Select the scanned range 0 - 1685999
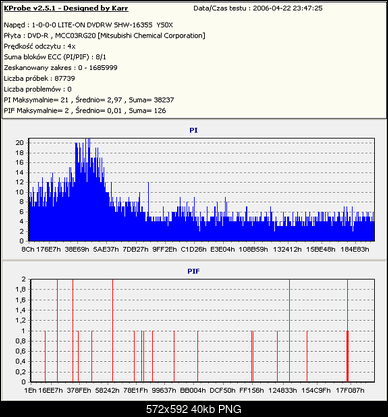This screenshot has width=388, height=417. pyautogui.click(x=60, y=68)
